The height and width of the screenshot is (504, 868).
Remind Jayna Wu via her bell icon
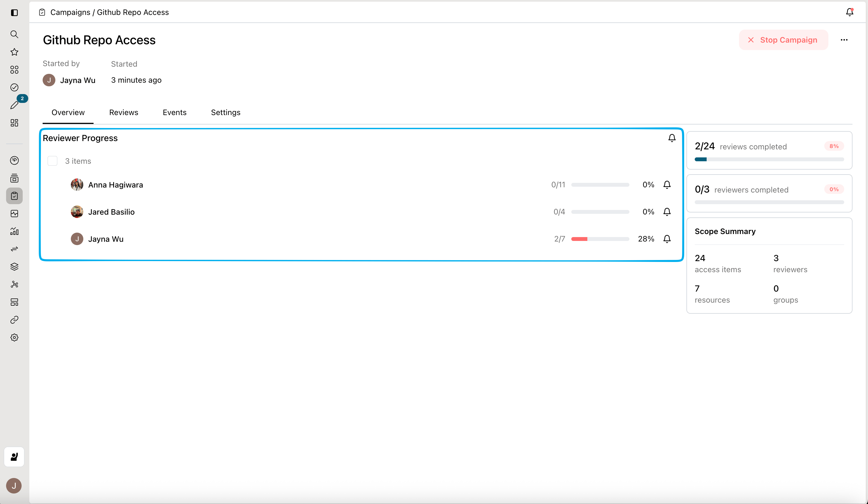click(x=667, y=239)
